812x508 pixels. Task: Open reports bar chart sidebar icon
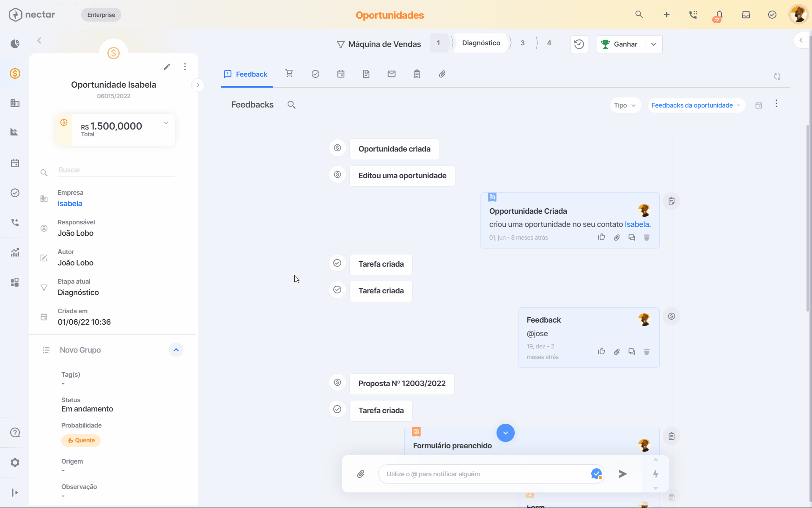pyautogui.click(x=15, y=253)
